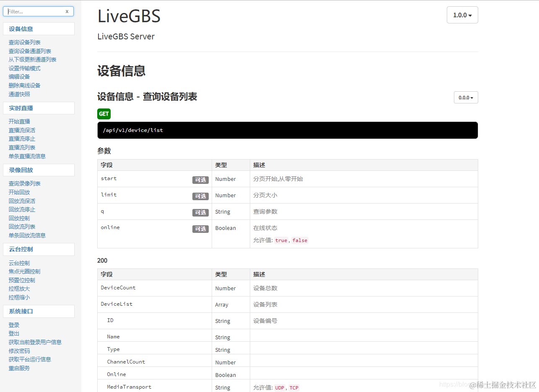
Task: Click the true allowed value tag
Action: click(281, 240)
